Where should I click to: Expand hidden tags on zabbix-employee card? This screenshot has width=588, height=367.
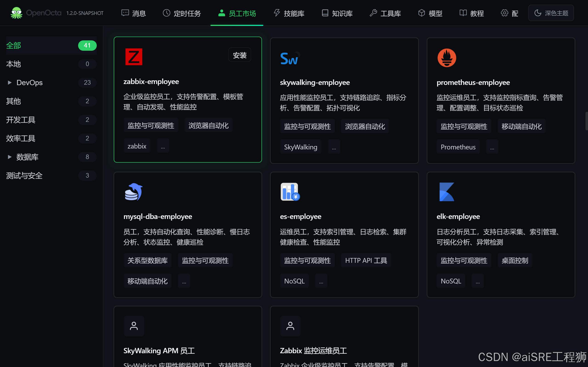coord(163,146)
